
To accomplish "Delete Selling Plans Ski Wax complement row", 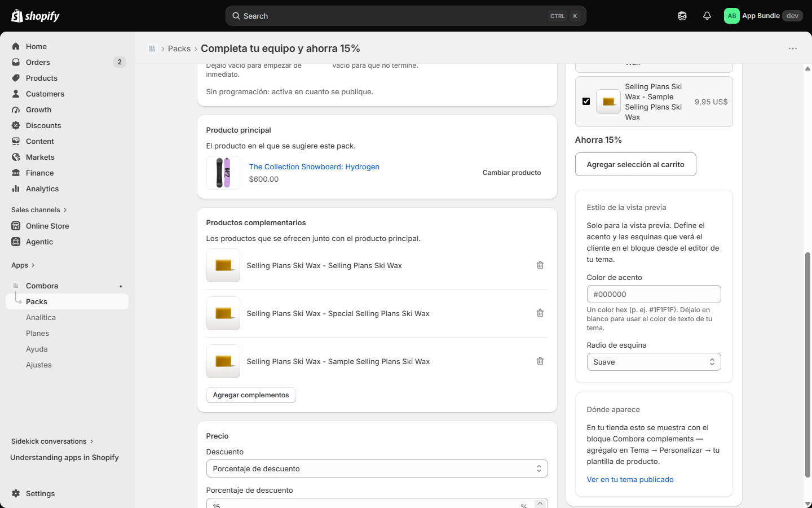I will (540, 265).
